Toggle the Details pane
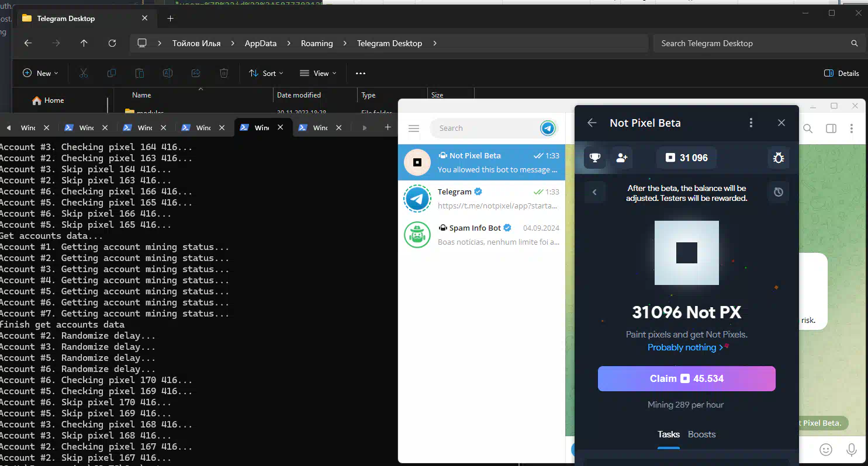This screenshot has width=868, height=466. click(x=842, y=73)
